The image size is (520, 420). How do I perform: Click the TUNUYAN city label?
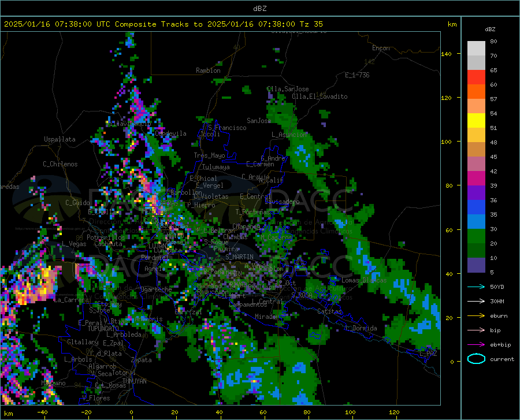(134, 381)
